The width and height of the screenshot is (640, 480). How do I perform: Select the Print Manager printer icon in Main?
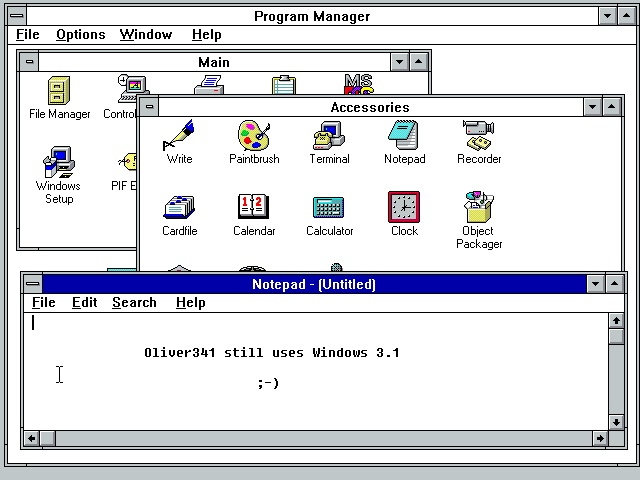[209, 85]
